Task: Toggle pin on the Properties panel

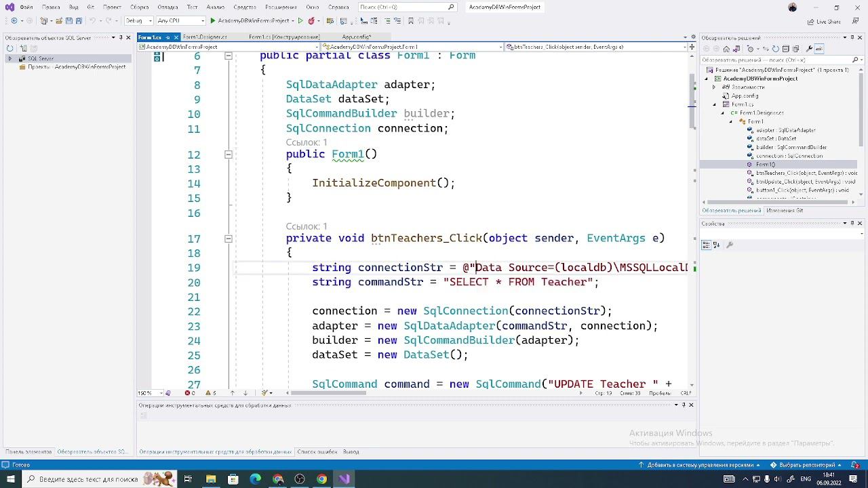Action: click(852, 223)
